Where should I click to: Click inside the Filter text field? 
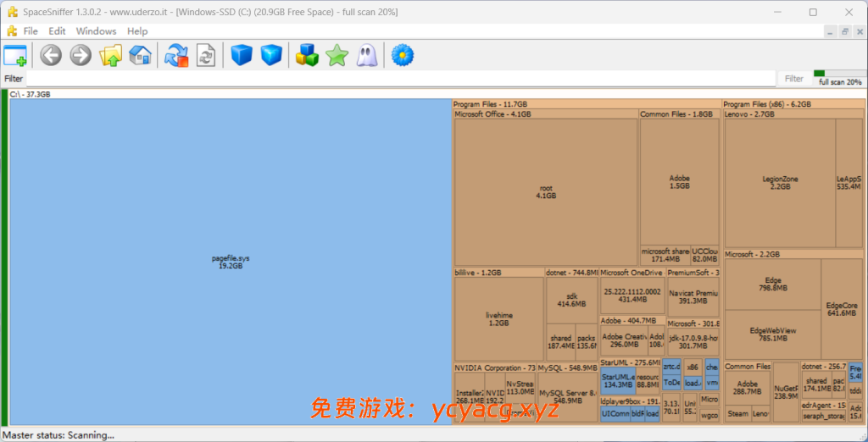(398, 79)
